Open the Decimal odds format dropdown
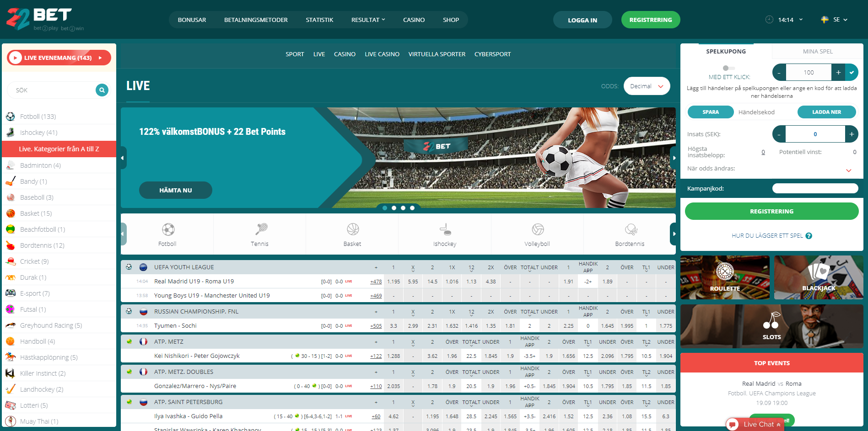The image size is (868, 431). pos(647,86)
